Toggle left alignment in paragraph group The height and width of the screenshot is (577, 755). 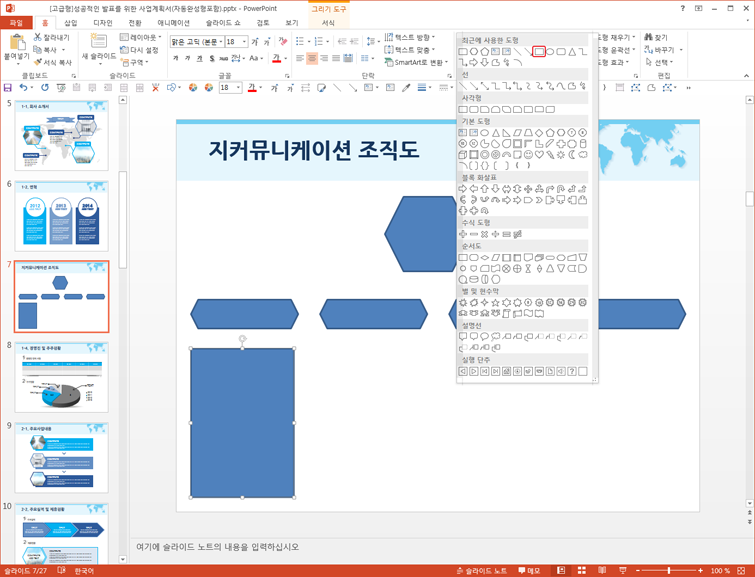(300, 58)
